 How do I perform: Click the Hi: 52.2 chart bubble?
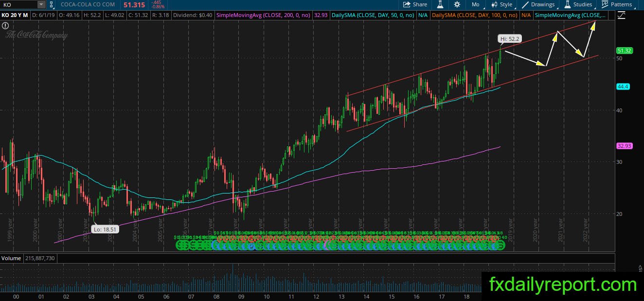pos(510,38)
